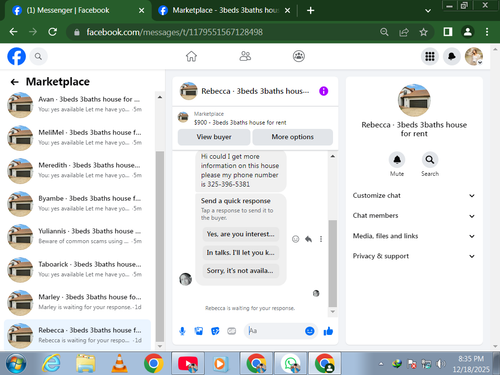
Task: Open Meredith conversation in chat list
Action: pyautogui.click(x=77, y=170)
